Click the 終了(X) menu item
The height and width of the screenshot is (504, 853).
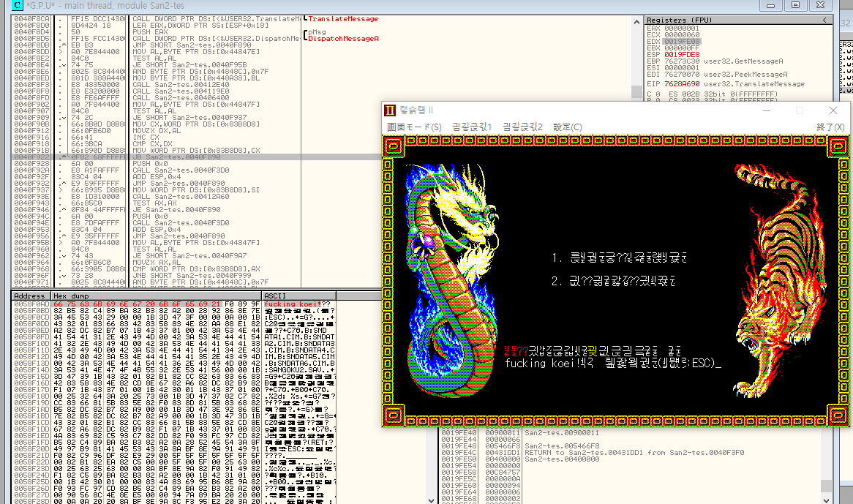tap(830, 127)
